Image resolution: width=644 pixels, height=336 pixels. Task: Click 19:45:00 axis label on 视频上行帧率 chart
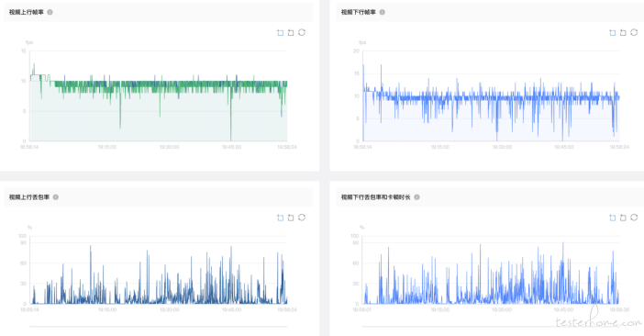[232, 147]
